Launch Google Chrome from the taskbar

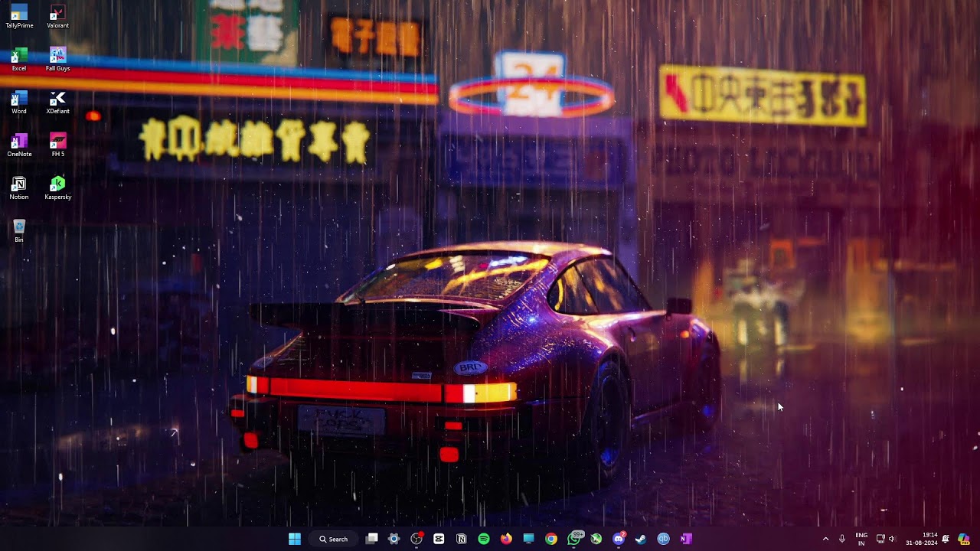(x=551, y=539)
